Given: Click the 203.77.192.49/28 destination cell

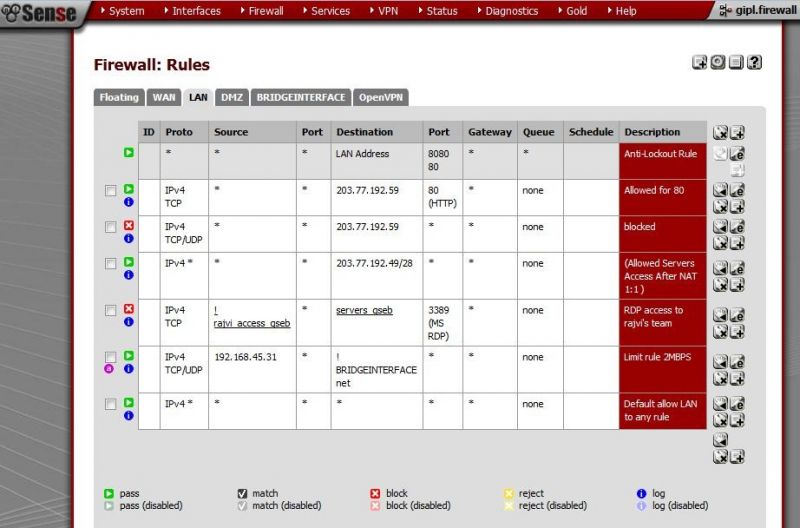Looking at the screenshot, I should click(x=377, y=275).
